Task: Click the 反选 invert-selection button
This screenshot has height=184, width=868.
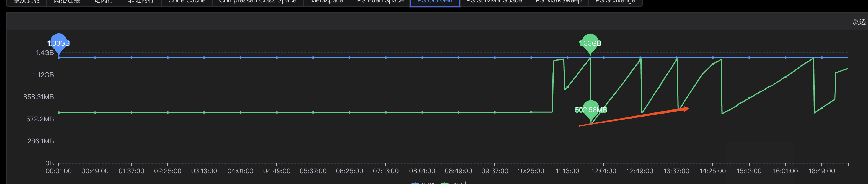Action: [858, 22]
